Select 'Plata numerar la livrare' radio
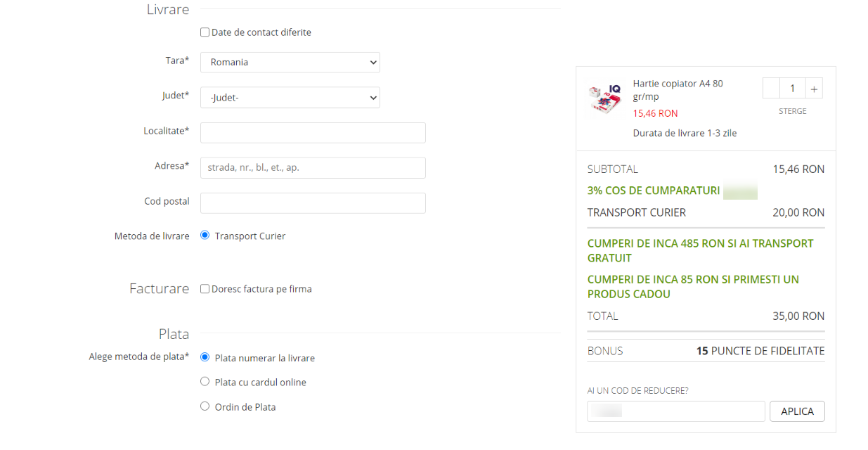This screenshot has width=868, height=450. coord(205,357)
